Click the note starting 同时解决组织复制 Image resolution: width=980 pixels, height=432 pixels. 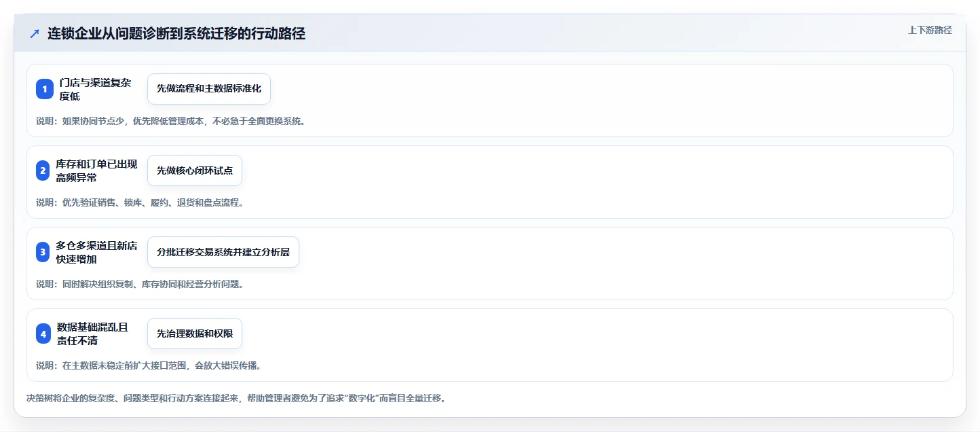point(139,284)
